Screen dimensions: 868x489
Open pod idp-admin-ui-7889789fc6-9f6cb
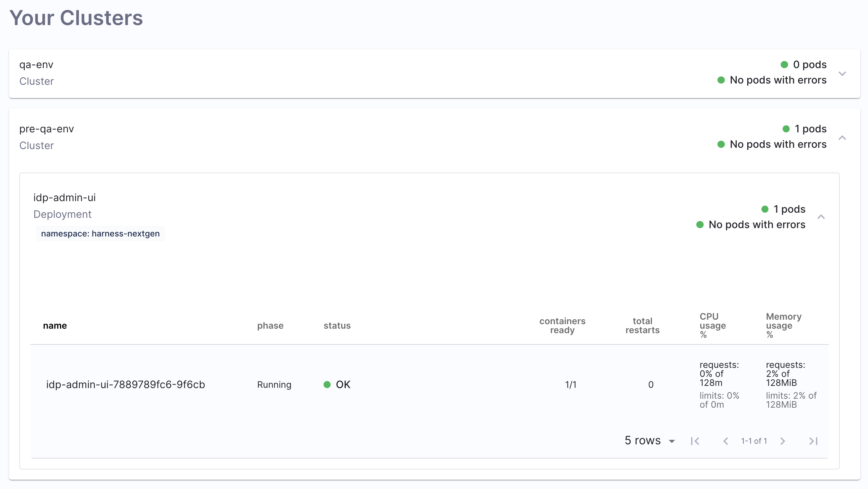coord(125,385)
